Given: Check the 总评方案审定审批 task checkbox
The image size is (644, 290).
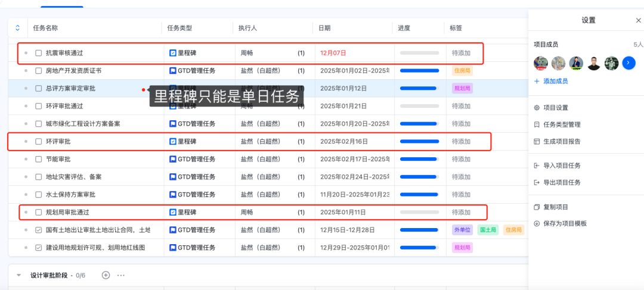Looking at the screenshot, I should pyautogui.click(x=39, y=88).
